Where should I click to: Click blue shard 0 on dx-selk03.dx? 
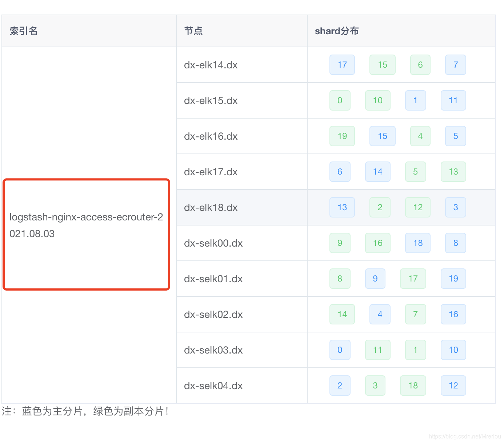[340, 350]
